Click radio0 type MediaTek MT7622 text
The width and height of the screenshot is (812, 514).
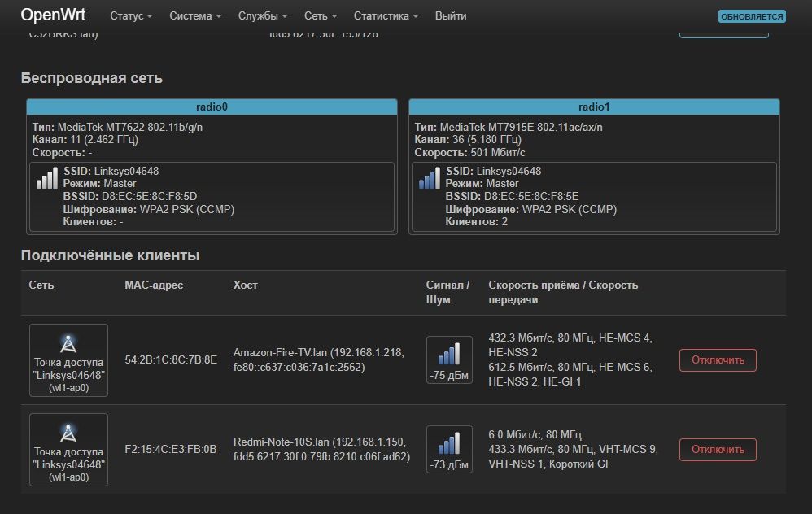pyautogui.click(x=130, y=127)
